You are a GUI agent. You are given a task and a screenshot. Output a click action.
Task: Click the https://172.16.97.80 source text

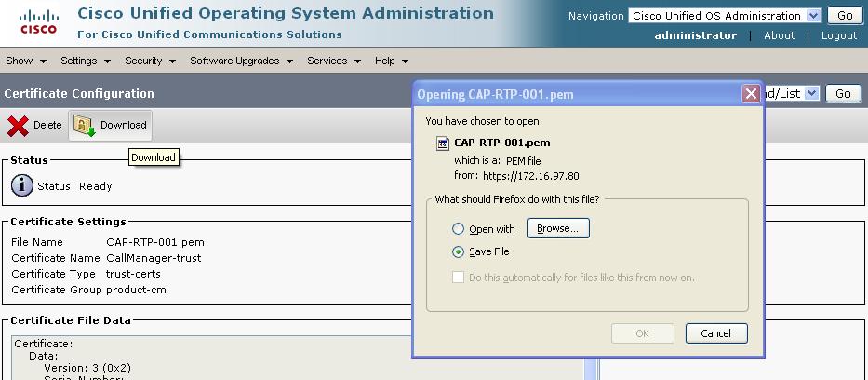tap(531, 176)
